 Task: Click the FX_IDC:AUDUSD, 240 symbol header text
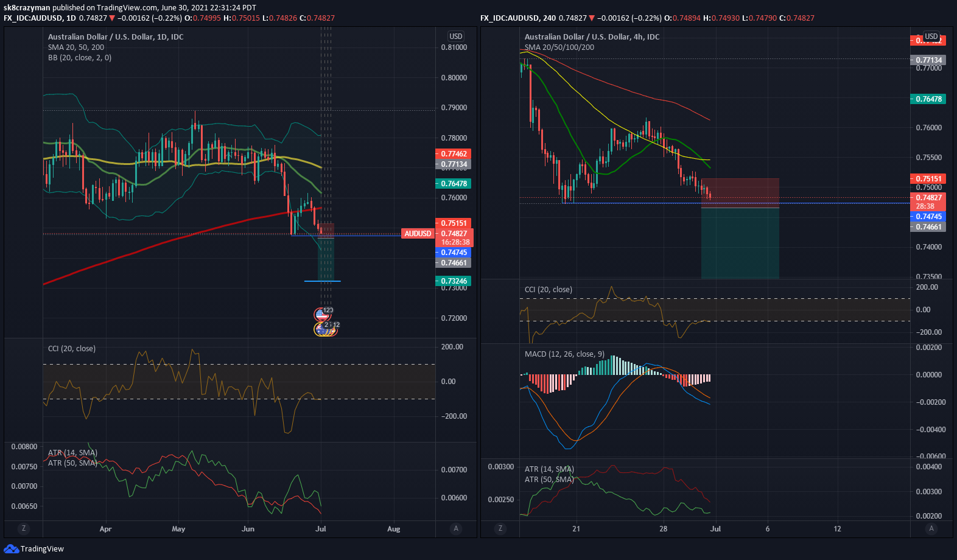pyautogui.click(x=518, y=18)
